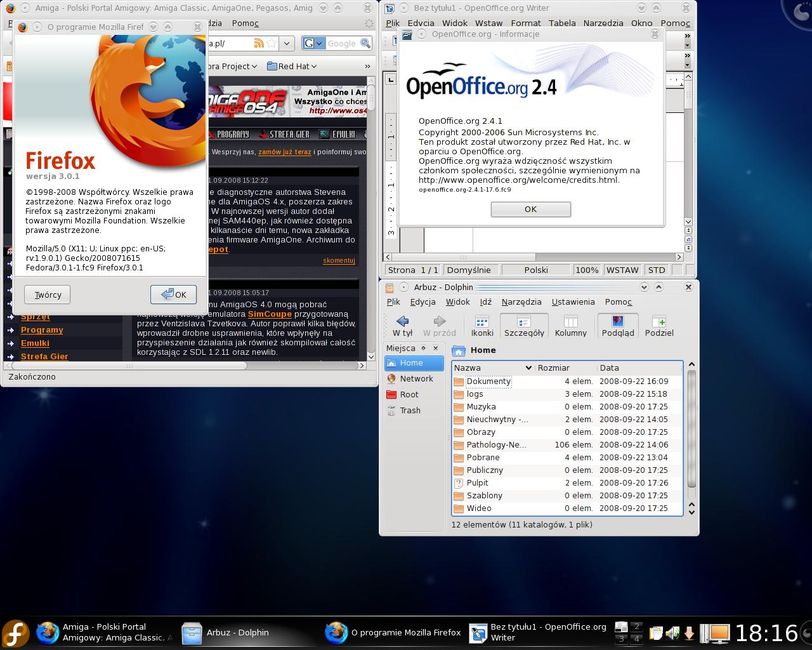The width and height of the screenshot is (812, 650).
Task: Click OK in the About Firefox dialog
Action: point(173,295)
